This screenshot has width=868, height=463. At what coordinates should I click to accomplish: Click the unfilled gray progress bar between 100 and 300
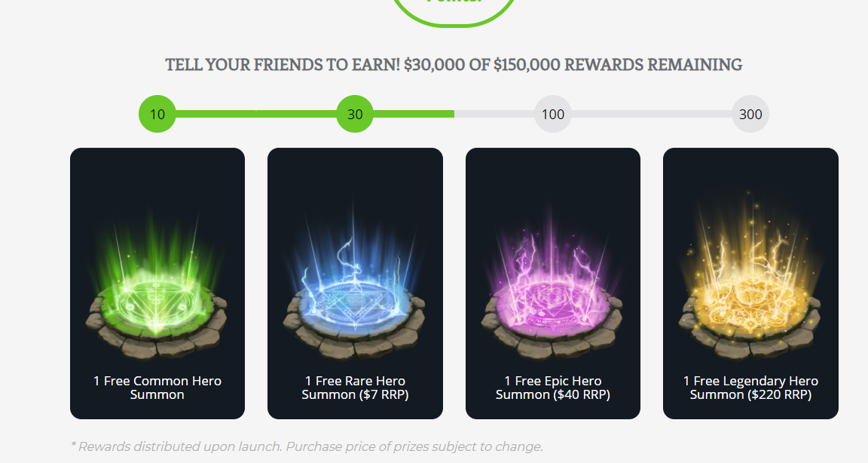[651, 114]
